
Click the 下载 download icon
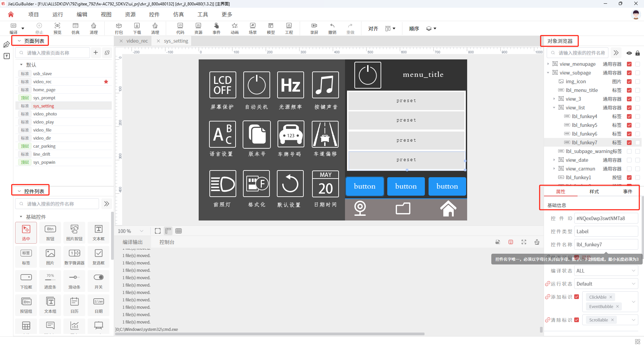point(137,29)
